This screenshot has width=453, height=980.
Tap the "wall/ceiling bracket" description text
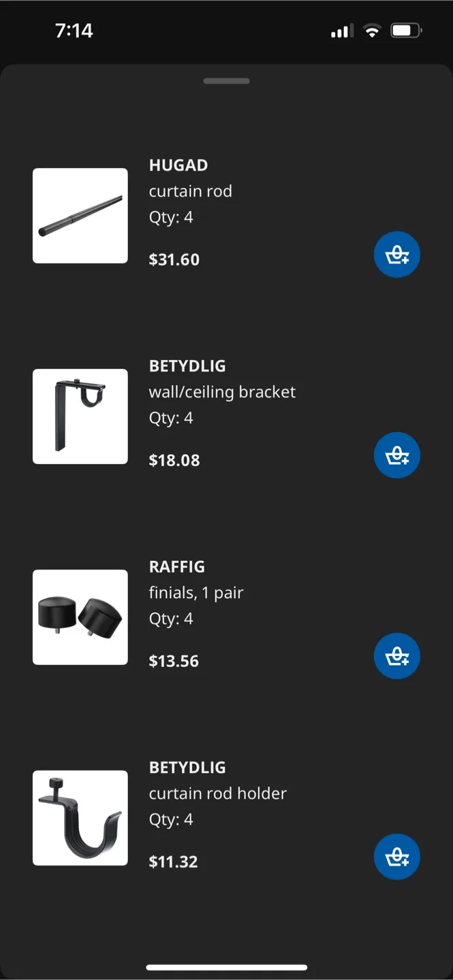222,392
